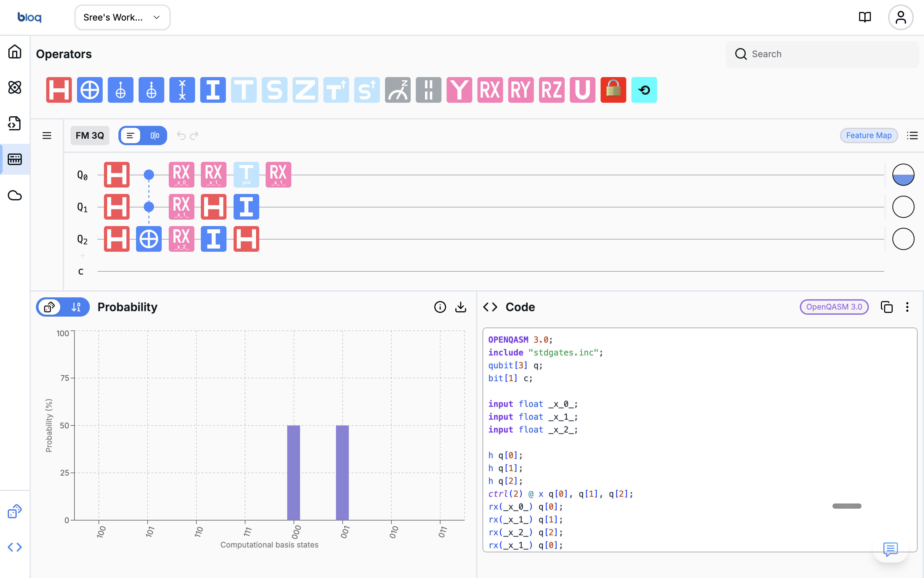
Task: Select the cyan reset operator in palette
Action: pos(644,90)
